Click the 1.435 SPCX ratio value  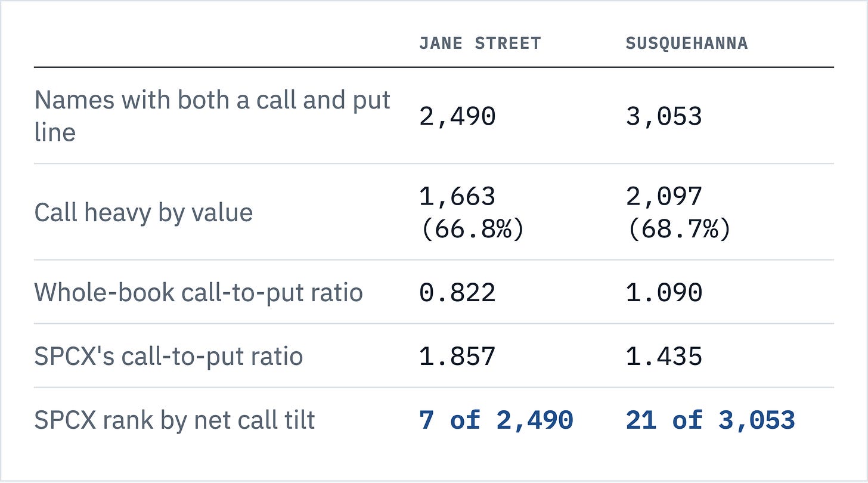point(664,357)
